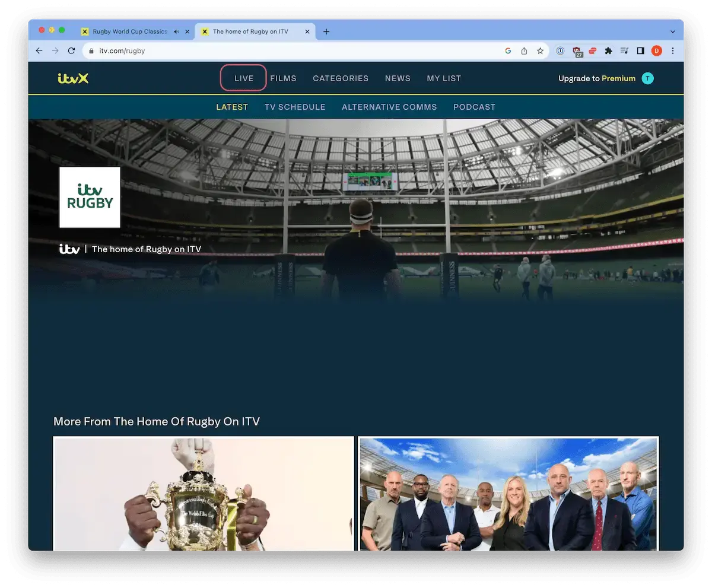Open the CATEGORIES navigation item
Image resolution: width=712 pixels, height=588 pixels.
pyautogui.click(x=341, y=78)
